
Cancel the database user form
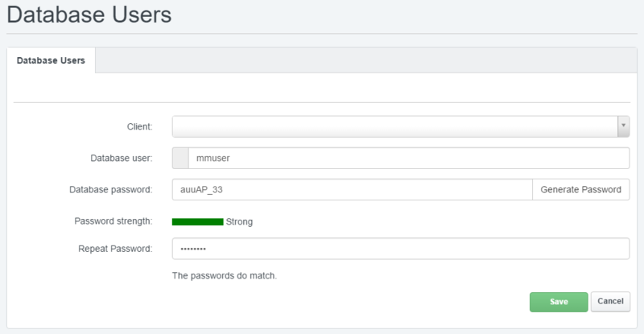[611, 302]
